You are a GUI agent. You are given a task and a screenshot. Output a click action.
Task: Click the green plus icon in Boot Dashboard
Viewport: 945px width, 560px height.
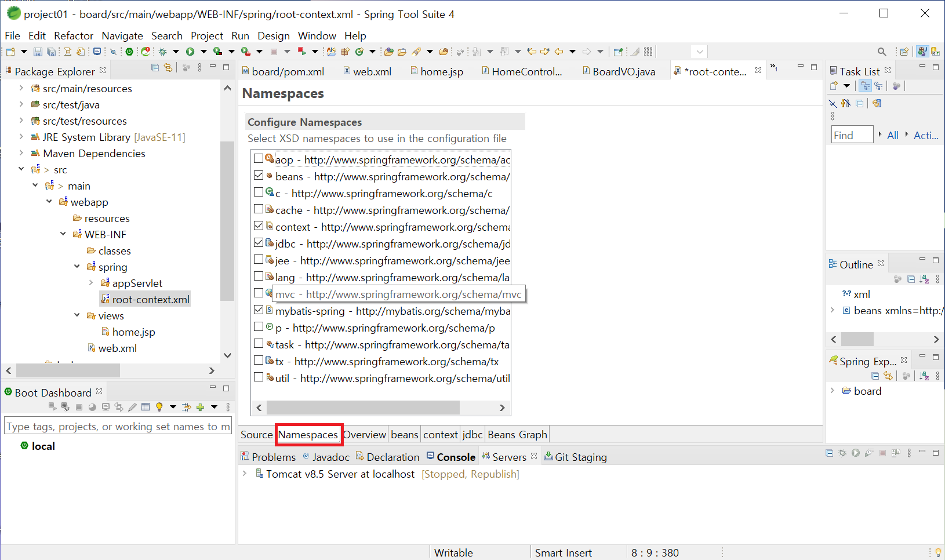(201, 407)
